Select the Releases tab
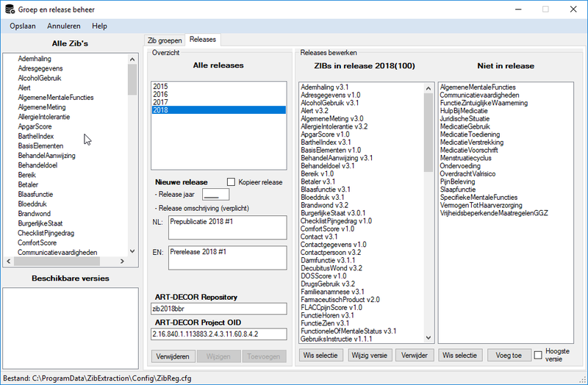 point(203,40)
